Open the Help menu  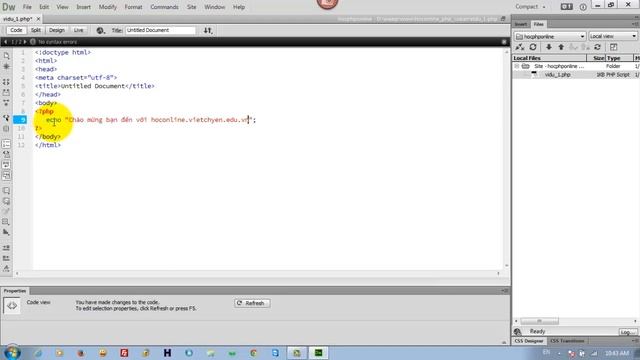click(x=239, y=7)
